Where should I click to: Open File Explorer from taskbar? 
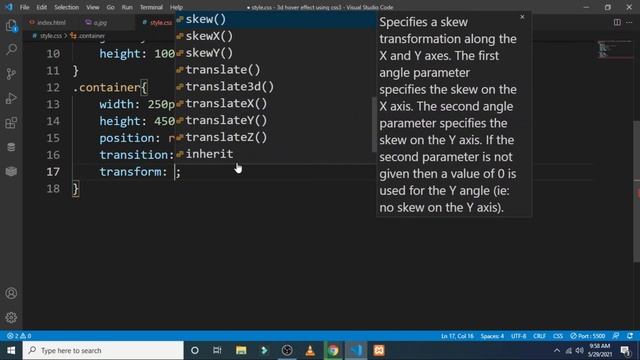coord(241,350)
